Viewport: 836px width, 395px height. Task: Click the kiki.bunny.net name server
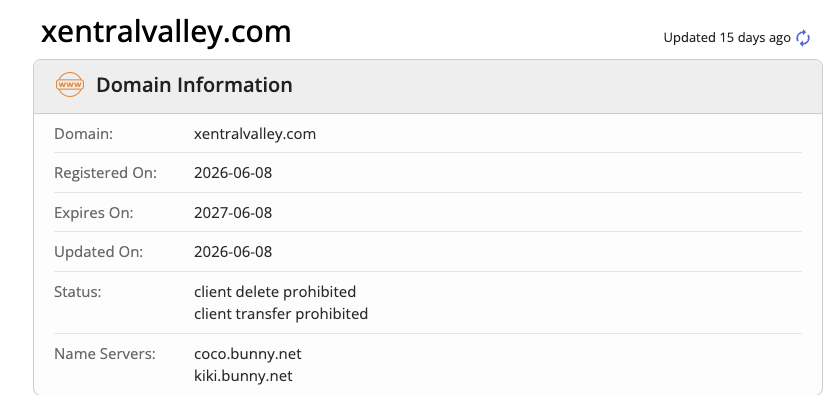pos(243,376)
